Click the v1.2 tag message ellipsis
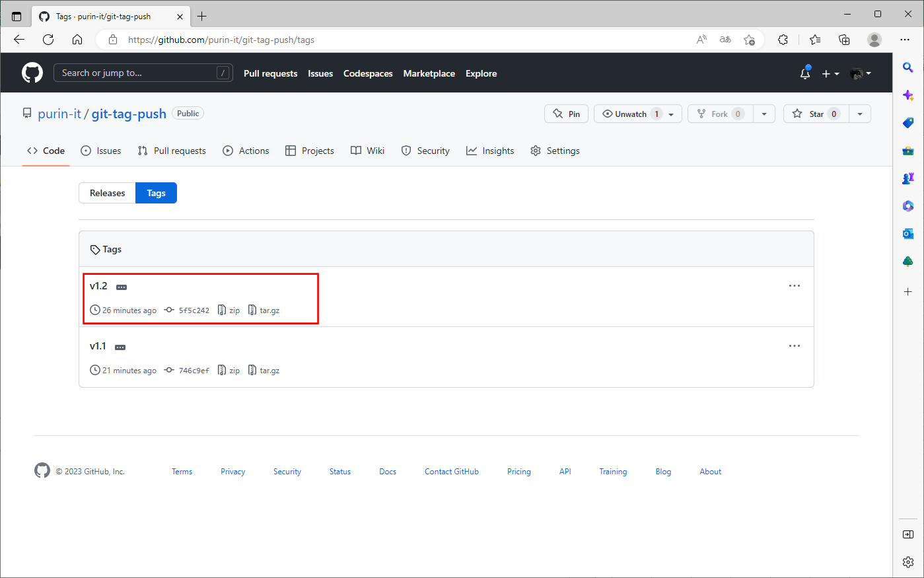 click(x=122, y=287)
